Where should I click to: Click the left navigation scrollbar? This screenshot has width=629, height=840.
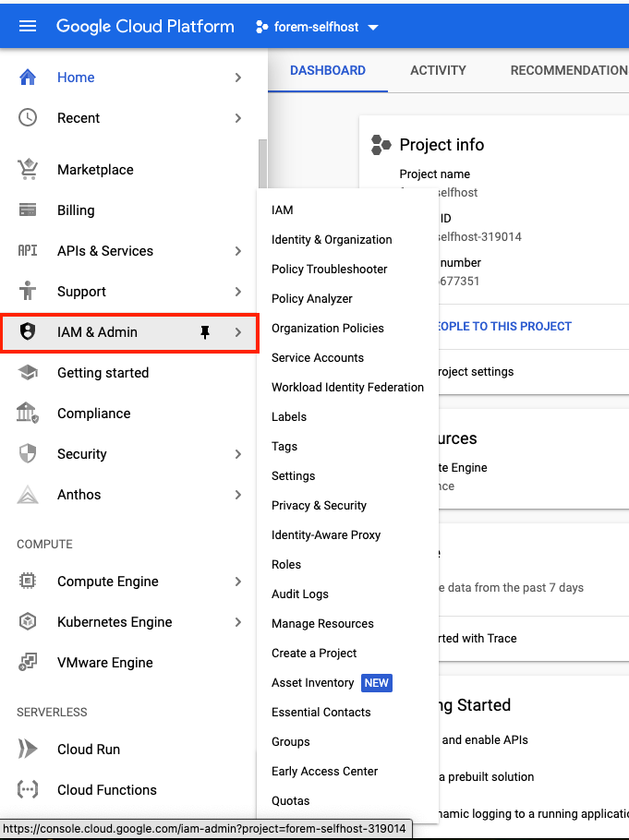pos(262,166)
